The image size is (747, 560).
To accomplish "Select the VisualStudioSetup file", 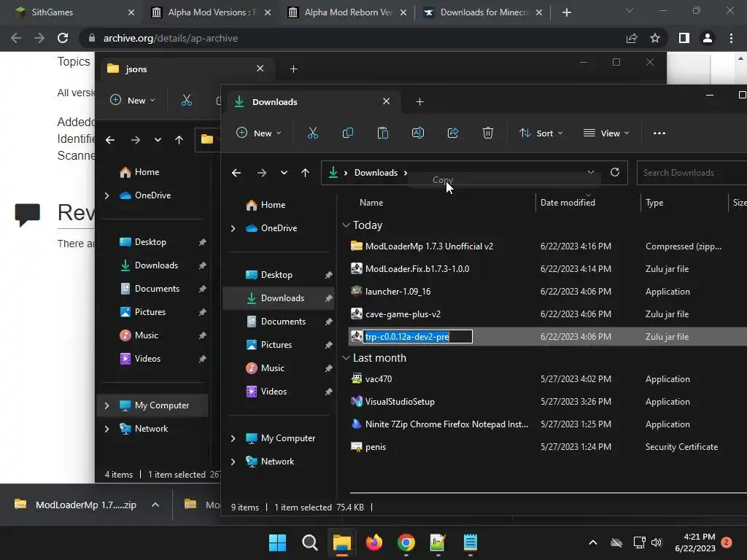I will point(400,402).
